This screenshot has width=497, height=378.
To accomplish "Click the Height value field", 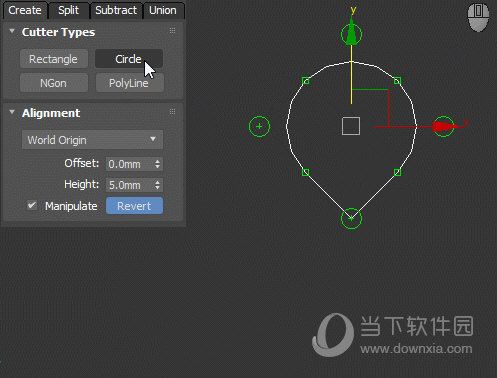I will [130, 185].
